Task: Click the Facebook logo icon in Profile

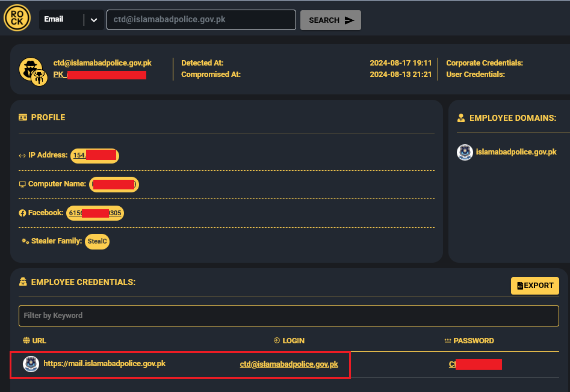Action: coord(22,213)
